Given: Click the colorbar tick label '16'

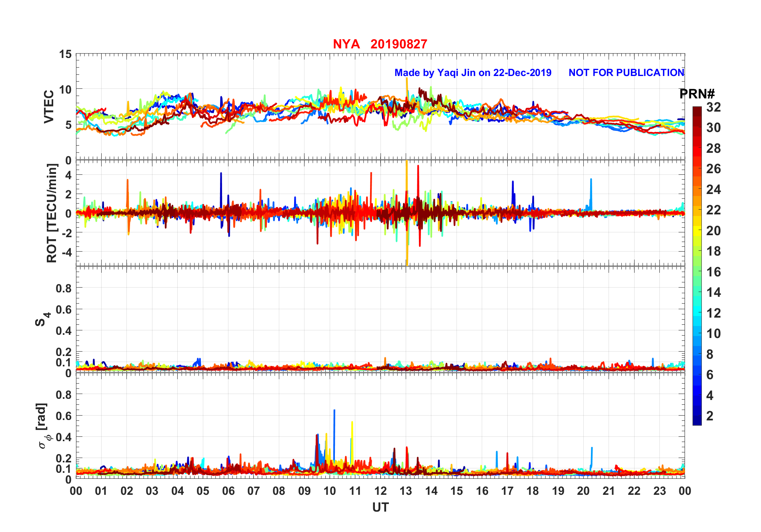Looking at the screenshot, I should [713, 272].
